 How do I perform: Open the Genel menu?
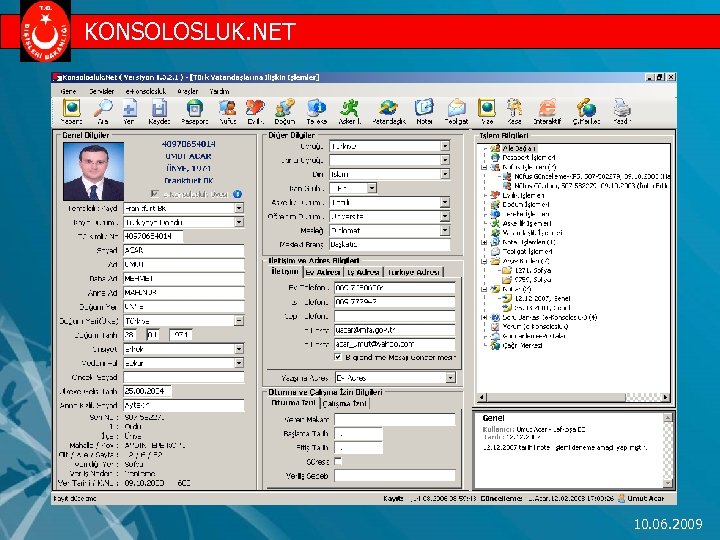68,91
